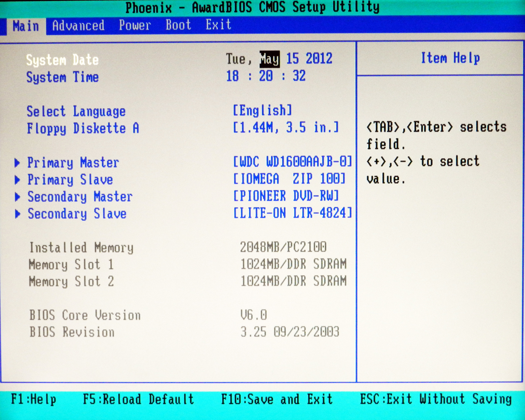This screenshot has width=525, height=420.
Task: Select the highlighted month May field
Action: 269,59
